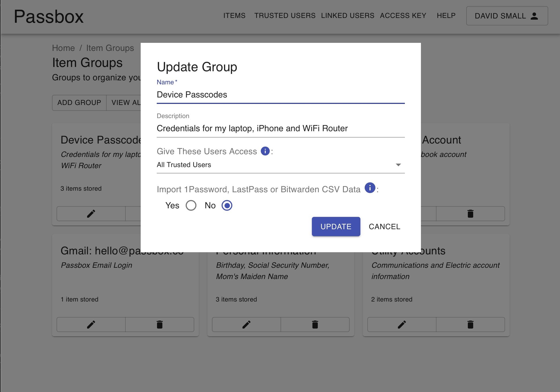Click pencil icon on Utility Accounts card

pos(402,325)
